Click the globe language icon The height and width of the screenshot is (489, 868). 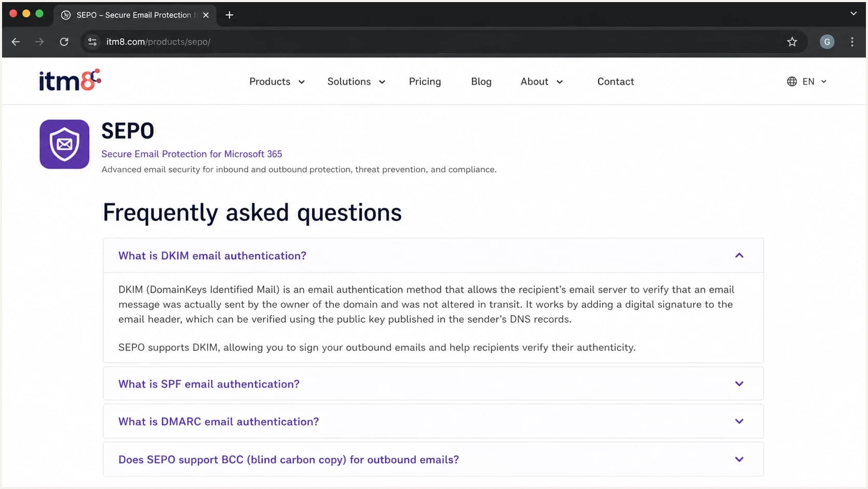(x=792, y=82)
